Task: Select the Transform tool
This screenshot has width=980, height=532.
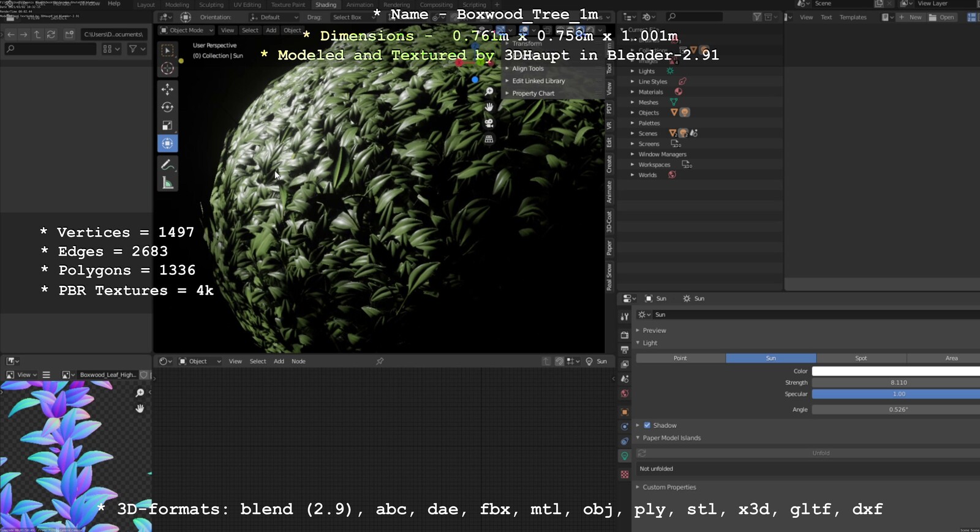Action: pyautogui.click(x=167, y=143)
